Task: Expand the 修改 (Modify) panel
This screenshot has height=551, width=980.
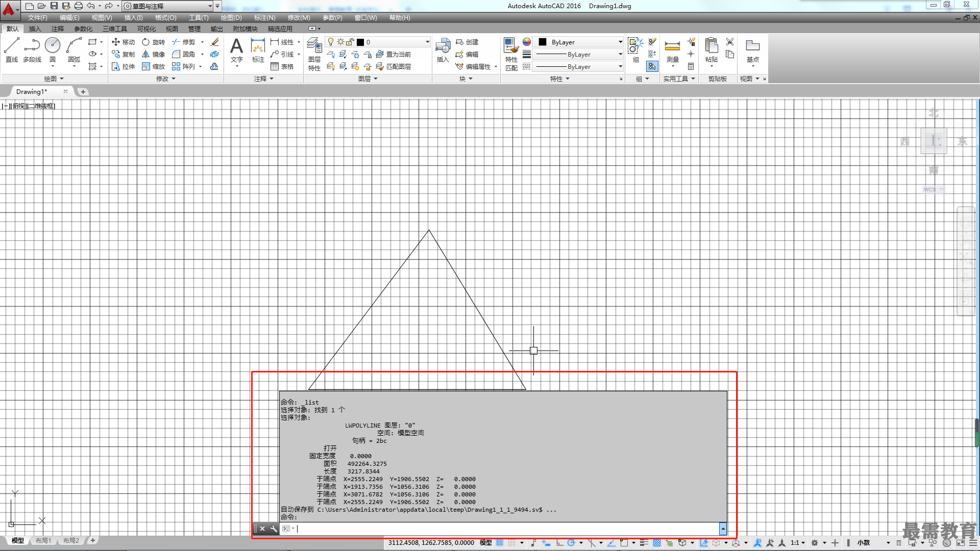Action: coord(165,79)
